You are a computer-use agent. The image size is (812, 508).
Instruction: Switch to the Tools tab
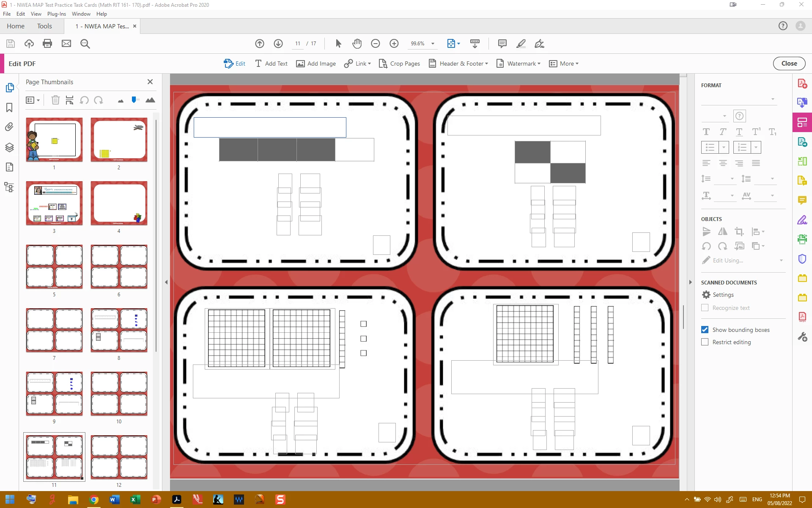tap(44, 26)
